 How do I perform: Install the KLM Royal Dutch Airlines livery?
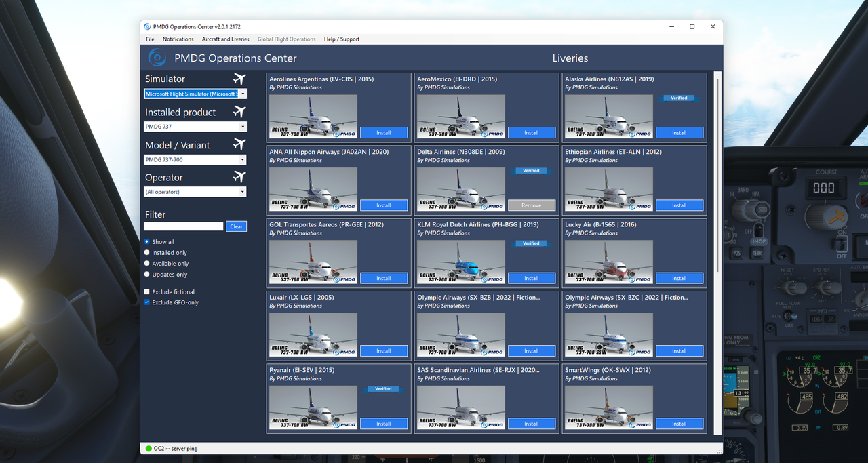[532, 278]
